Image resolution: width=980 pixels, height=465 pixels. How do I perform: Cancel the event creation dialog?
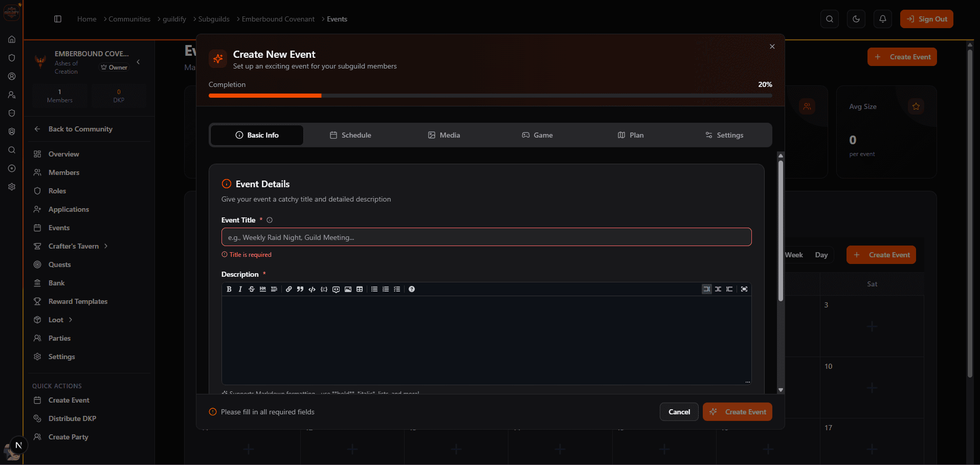679,411
